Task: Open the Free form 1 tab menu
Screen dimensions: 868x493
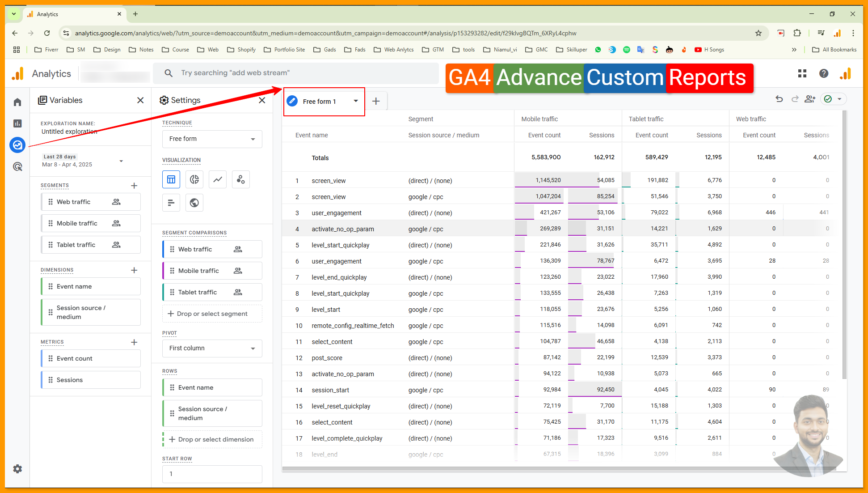Action: coord(356,101)
